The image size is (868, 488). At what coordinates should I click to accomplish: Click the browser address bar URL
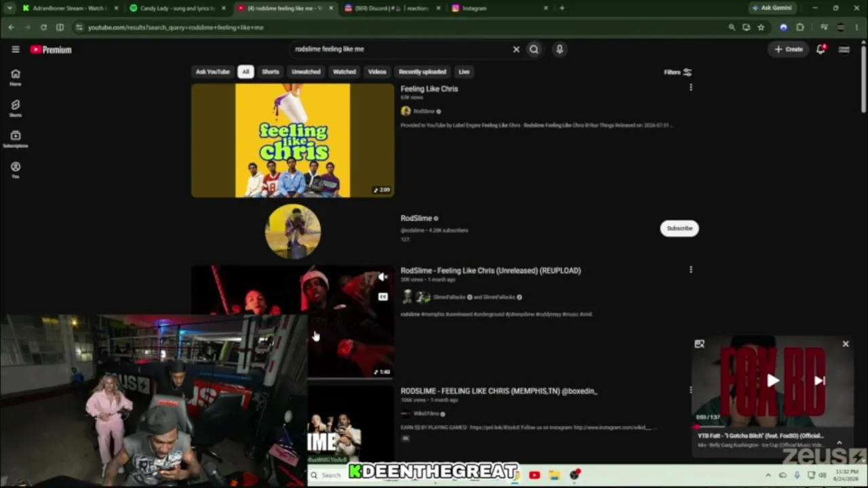[x=176, y=27]
